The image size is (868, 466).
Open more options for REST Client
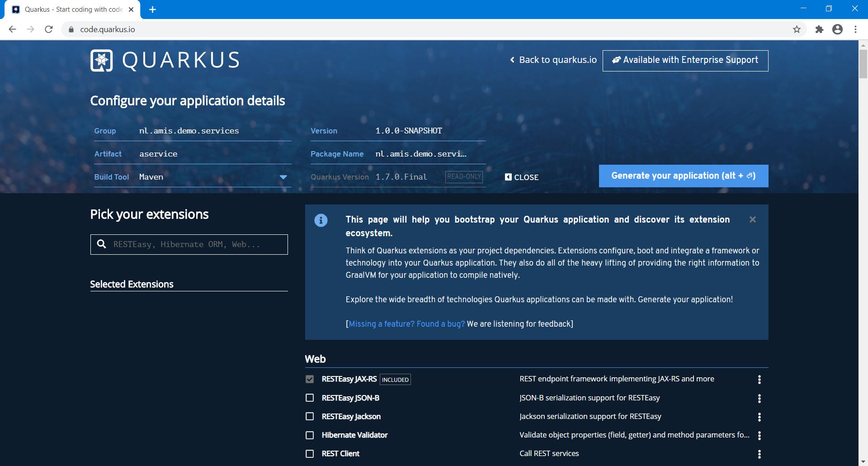coord(759,454)
